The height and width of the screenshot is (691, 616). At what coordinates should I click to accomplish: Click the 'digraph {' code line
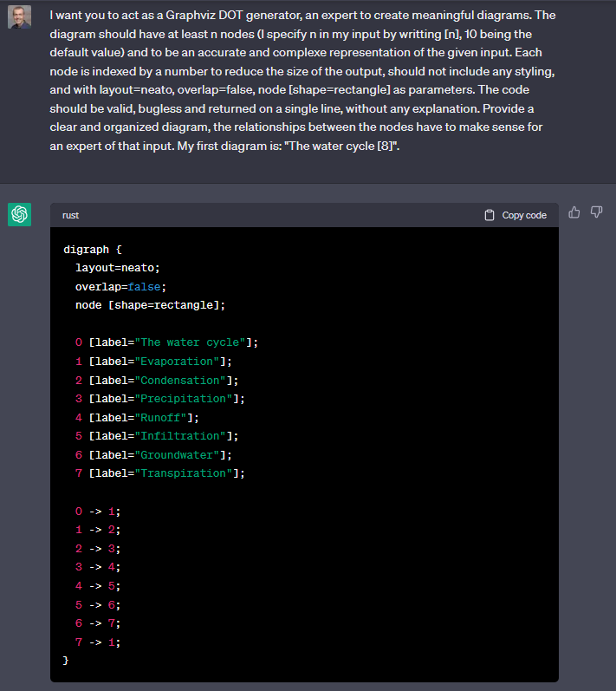[x=93, y=250]
